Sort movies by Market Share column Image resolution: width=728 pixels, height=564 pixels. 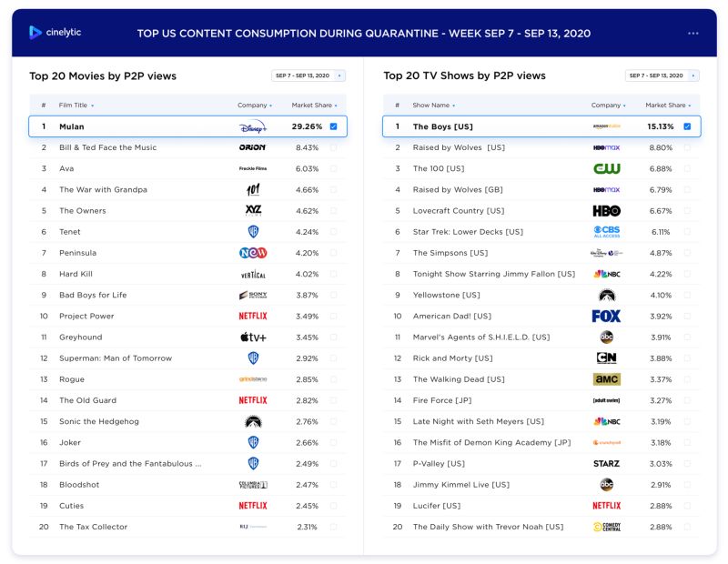[x=314, y=106]
